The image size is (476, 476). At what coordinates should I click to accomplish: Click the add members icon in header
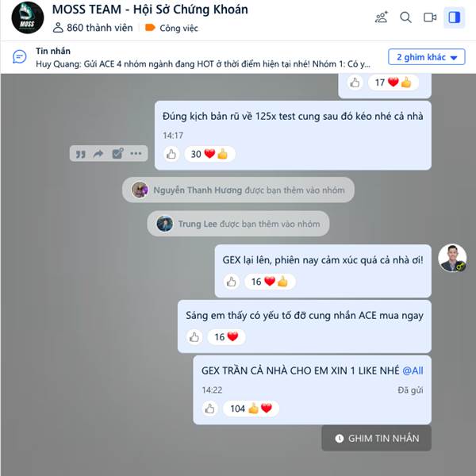pos(382,17)
